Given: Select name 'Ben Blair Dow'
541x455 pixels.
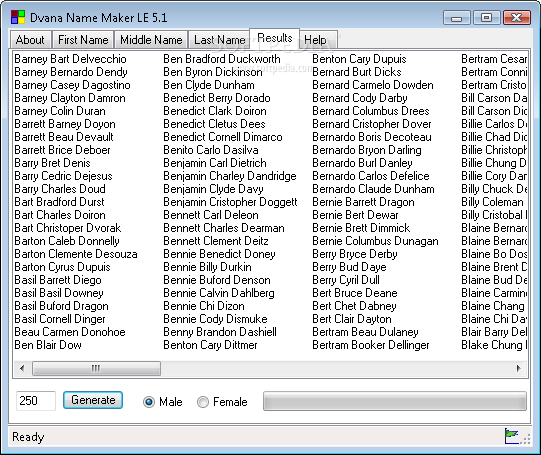Looking at the screenshot, I should click(48, 345).
